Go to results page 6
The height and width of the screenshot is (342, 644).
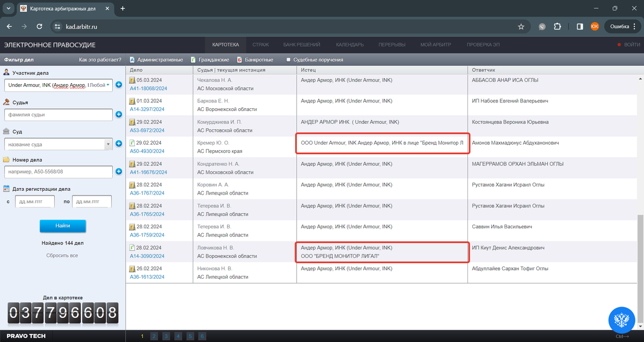pyautogui.click(x=202, y=336)
